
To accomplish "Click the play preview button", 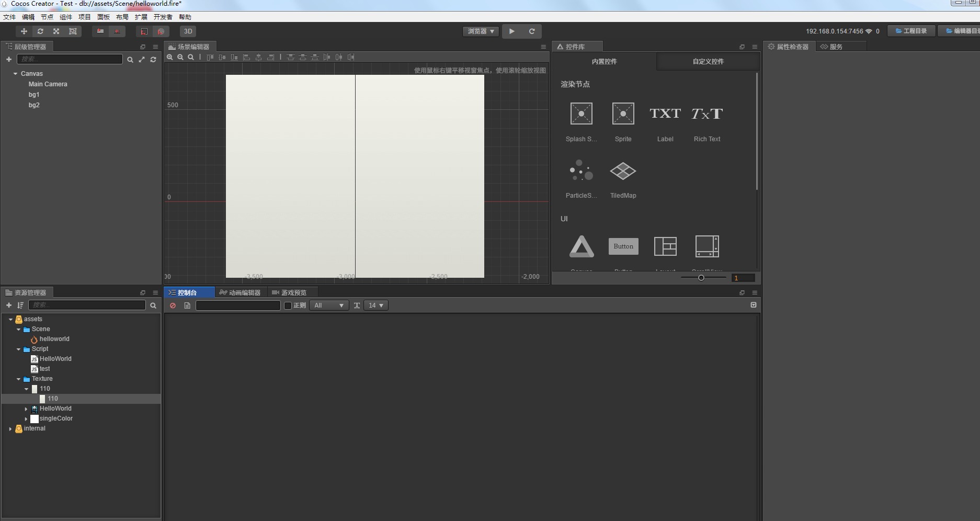I will pos(511,31).
